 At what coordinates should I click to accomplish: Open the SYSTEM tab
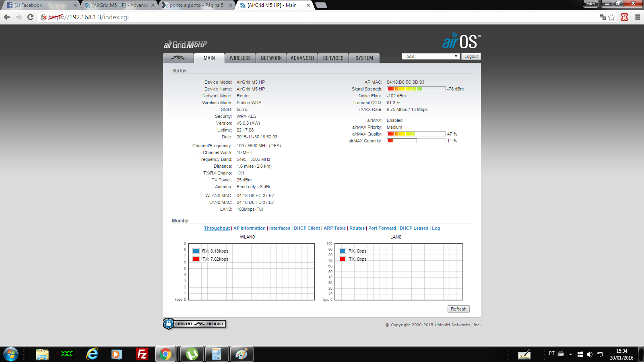pos(364,58)
